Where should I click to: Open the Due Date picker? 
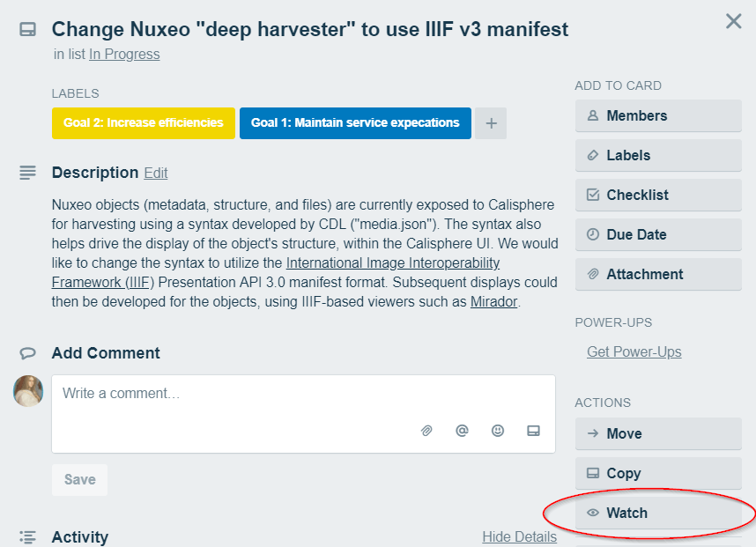tap(658, 234)
